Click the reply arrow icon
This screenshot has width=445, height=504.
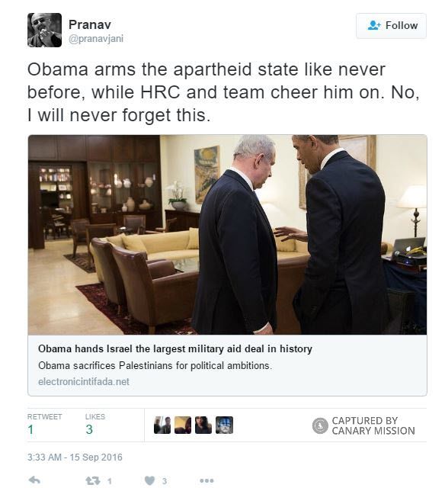(34, 480)
